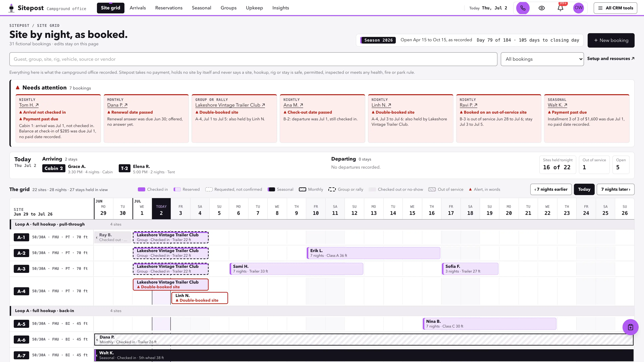The width and height of the screenshot is (644, 362).
Task: Open Lakeshore Vintage Trailer Club card link
Action: click(230, 105)
